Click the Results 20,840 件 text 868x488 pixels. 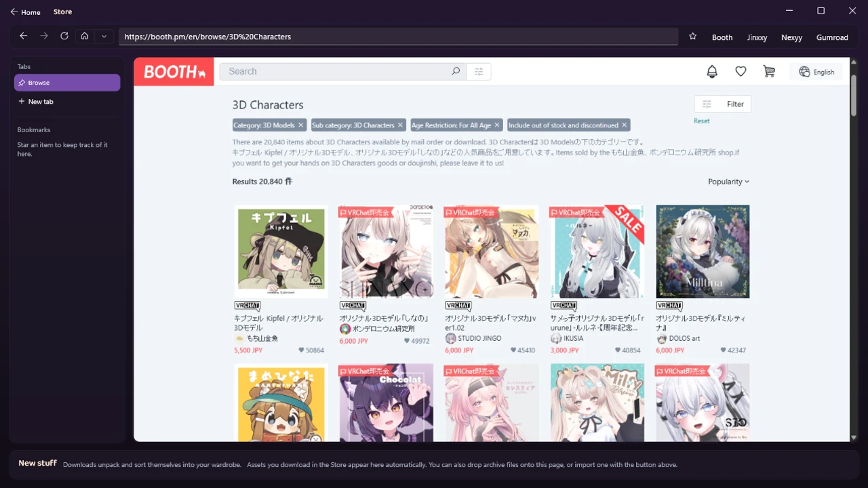coord(262,182)
